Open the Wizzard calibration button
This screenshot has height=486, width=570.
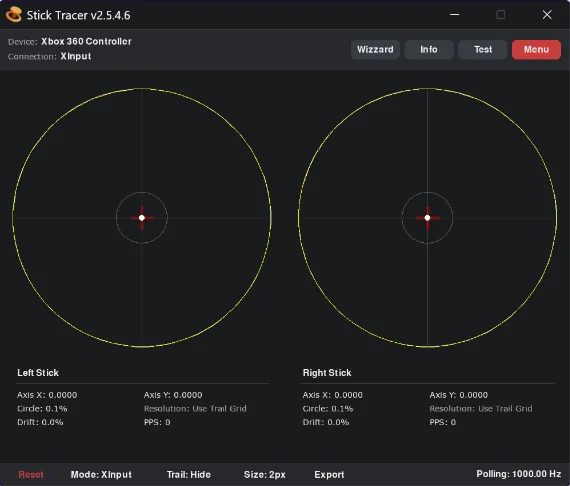[x=375, y=49]
